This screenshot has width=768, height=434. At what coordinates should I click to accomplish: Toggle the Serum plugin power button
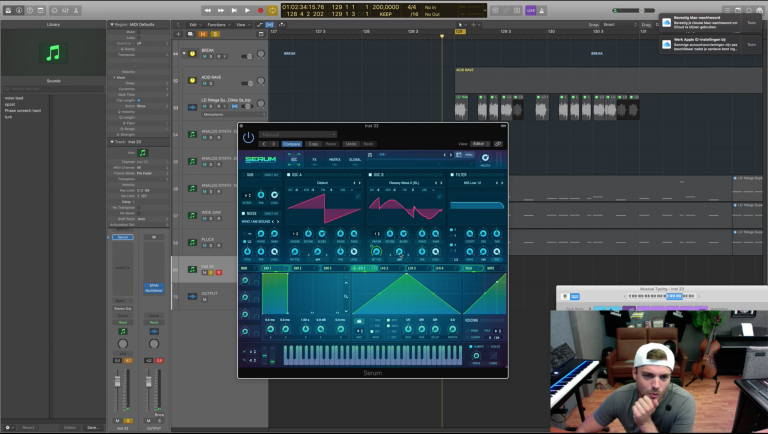click(x=248, y=138)
